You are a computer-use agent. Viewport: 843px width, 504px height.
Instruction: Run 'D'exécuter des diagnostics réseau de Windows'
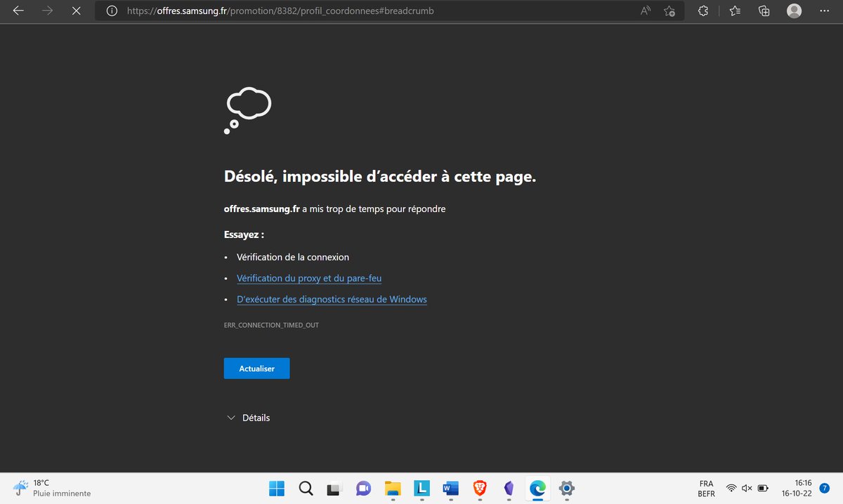point(332,299)
